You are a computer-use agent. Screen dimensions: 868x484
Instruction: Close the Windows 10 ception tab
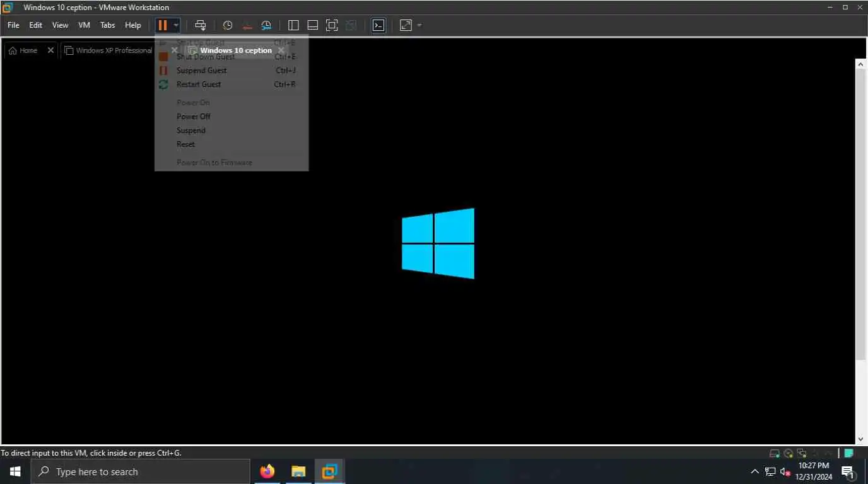[x=281, y=50]
